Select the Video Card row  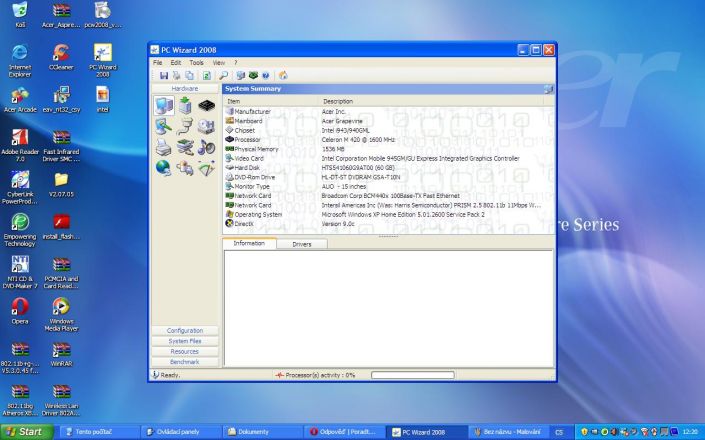click(388, 158)
